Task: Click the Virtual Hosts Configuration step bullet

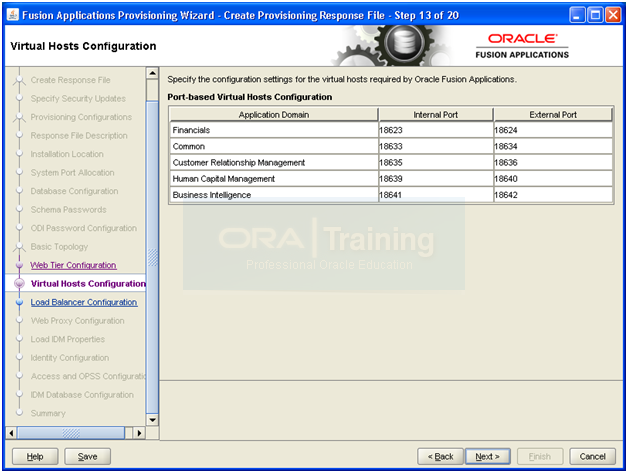Action: [19, 284]
